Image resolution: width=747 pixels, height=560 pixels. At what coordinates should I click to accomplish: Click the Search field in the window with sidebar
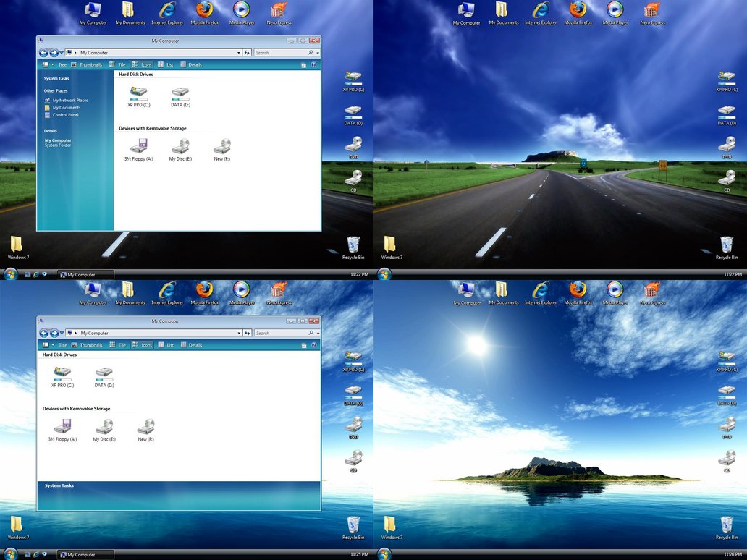click(x=281, y=53)
